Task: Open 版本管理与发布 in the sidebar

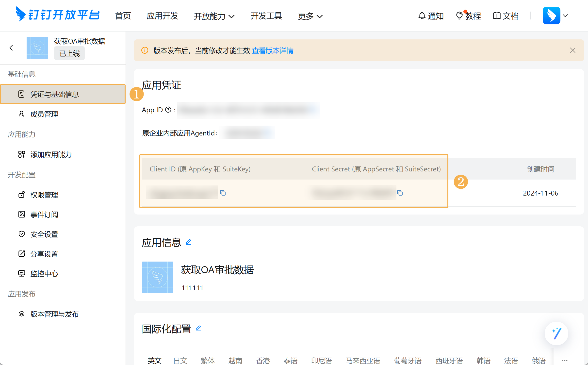Action: point(54,314)
